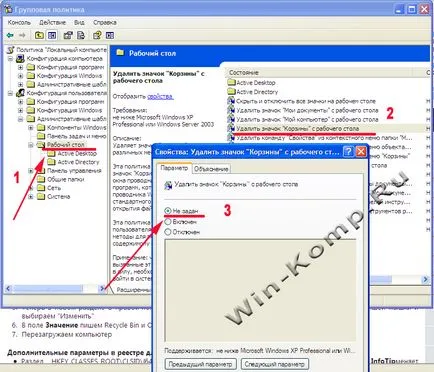This screenshot has height=372, width=434.
Task: Open the «Вид» menu
Action: coord(79,23)
